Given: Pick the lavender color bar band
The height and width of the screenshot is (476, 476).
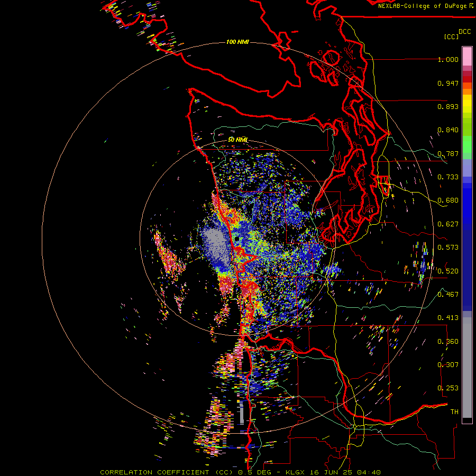Looking at the screenshot, I should point(467,168).
